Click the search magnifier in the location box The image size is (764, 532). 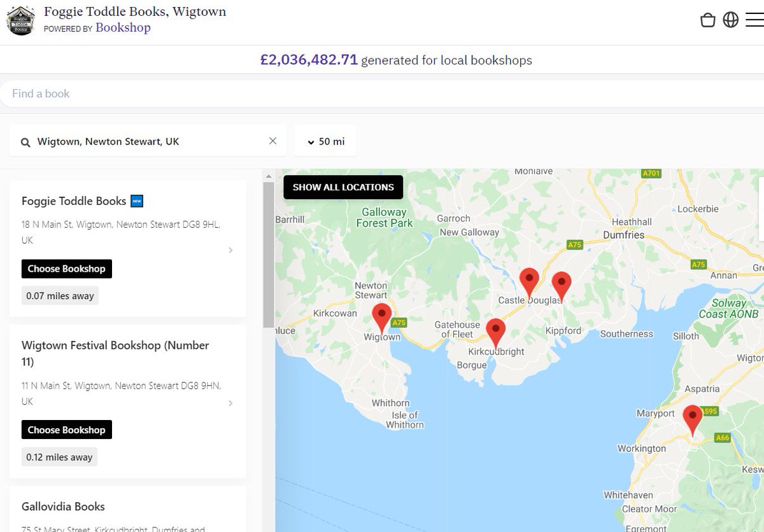click(x=25, y=141)
